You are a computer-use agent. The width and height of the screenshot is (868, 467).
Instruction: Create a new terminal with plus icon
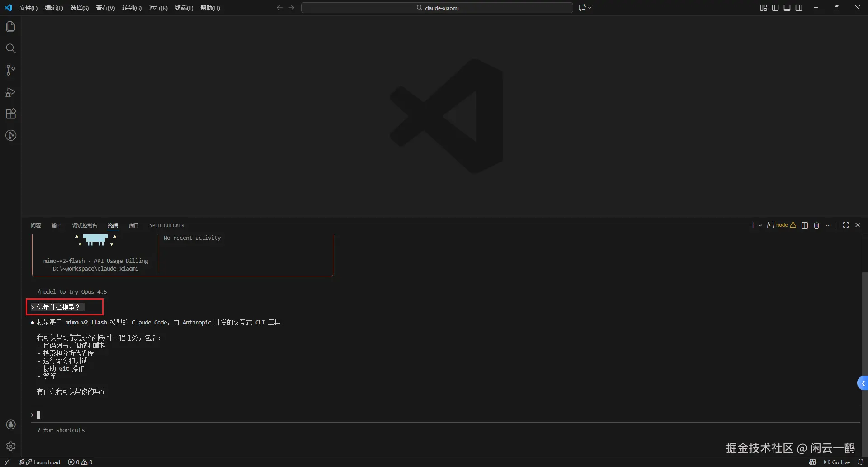pyautogui.click(x=753, y=225)
